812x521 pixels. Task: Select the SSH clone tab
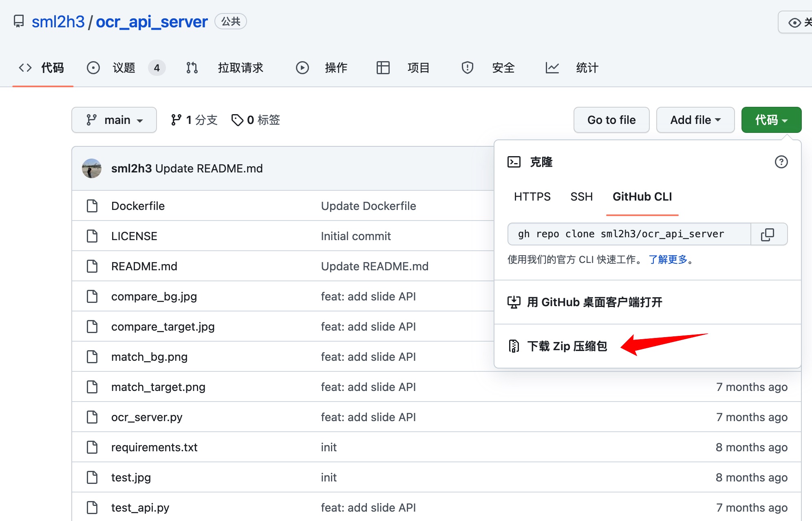tap(581, 196)
